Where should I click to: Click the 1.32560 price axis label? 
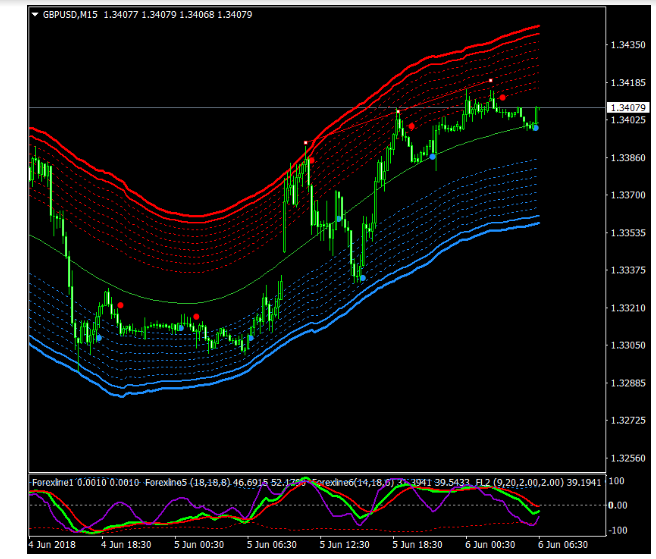point(628,459)
